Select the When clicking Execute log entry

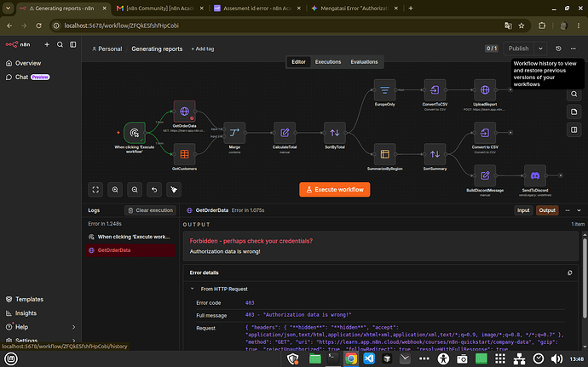tap(130, 237)
